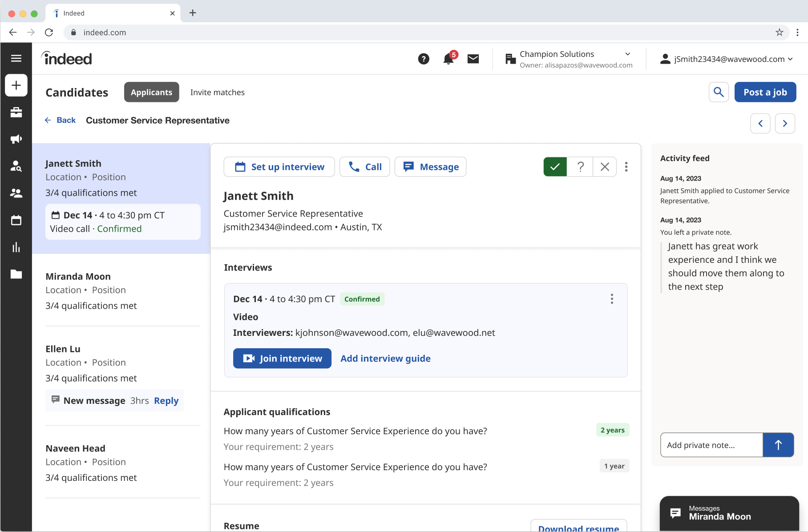Open the candidate search icon in sidebar

pos(16,166)
